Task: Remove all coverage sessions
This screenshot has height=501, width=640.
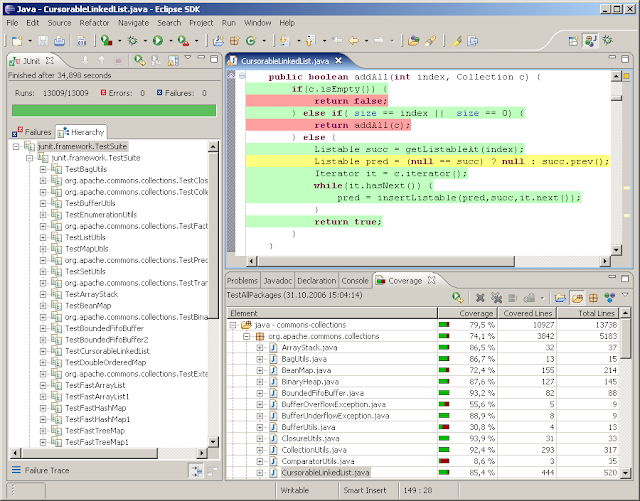Action: pyautogui.click(x=496, y=298)
